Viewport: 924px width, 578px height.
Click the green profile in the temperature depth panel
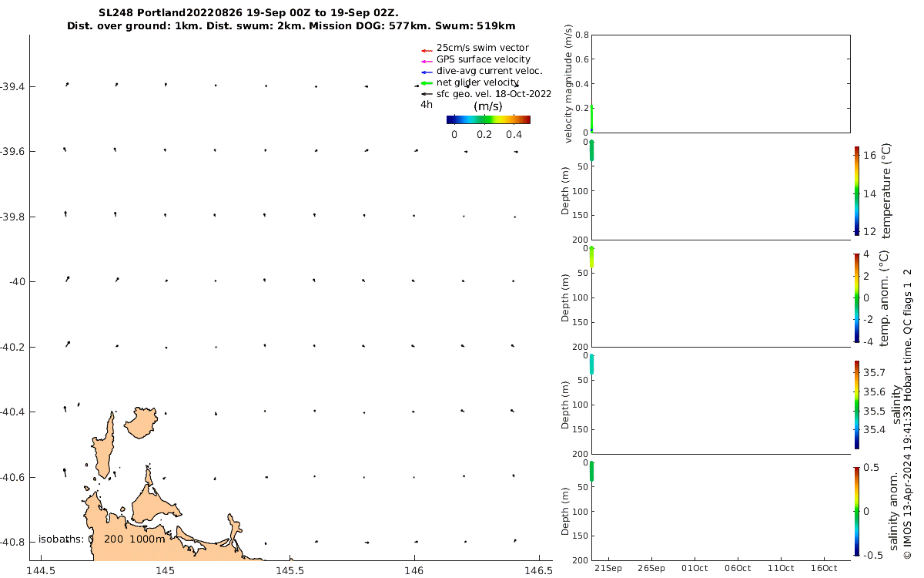point(592,151)
